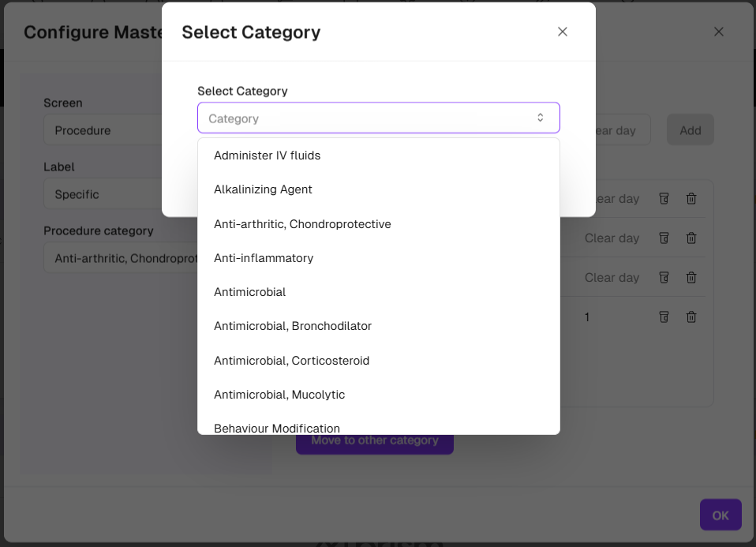This screenshot has width=756, height=547.
Task: Click the trash icon in the second list row
Action: click(691, 238)
